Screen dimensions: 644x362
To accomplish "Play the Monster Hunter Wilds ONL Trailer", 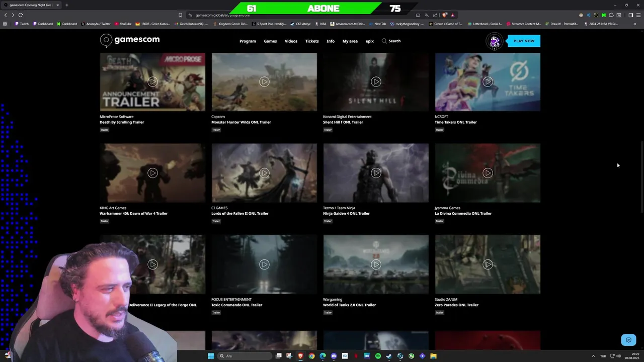I will click(264, 81).
